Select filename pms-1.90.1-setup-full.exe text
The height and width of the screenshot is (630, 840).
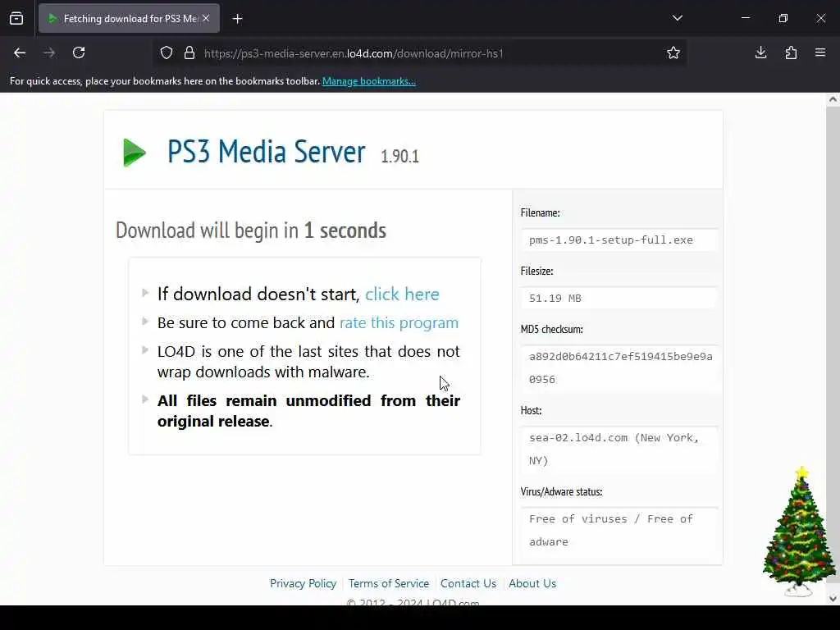610,240
